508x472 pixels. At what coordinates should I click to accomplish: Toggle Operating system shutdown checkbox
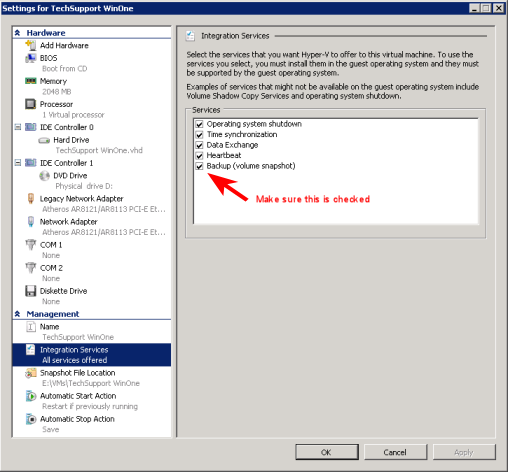pos(199,124)
